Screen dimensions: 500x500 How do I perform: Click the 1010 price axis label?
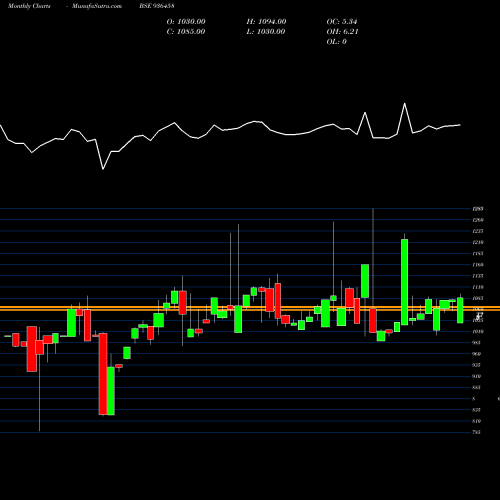click(x=478, y=332)
